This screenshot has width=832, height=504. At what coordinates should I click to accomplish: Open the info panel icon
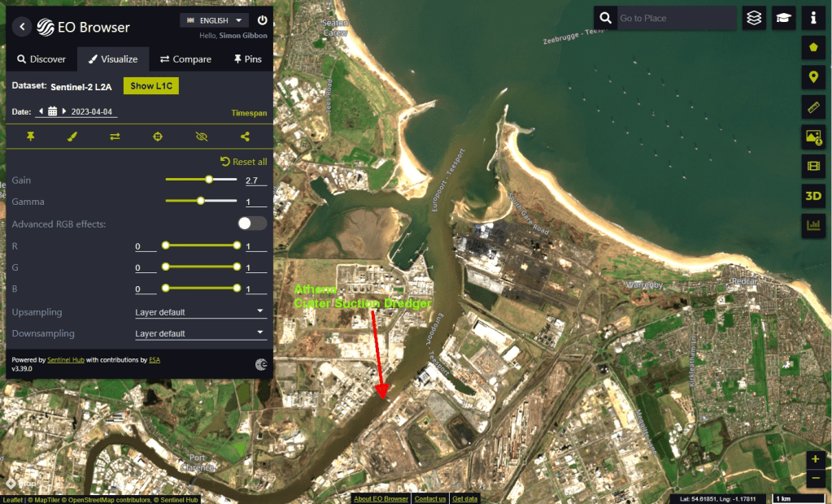click(813, 18)
